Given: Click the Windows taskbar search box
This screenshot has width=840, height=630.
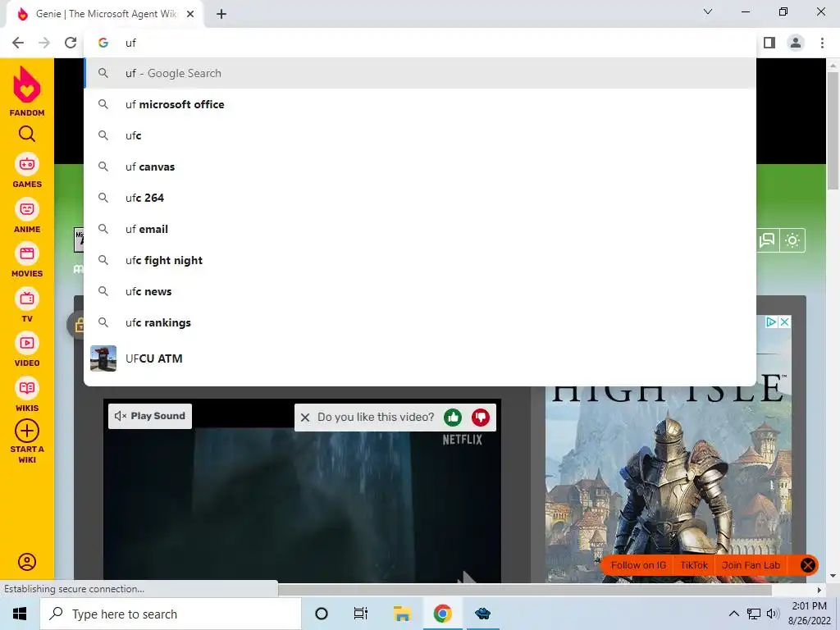Looking at the screenshot, I should 171,614.
